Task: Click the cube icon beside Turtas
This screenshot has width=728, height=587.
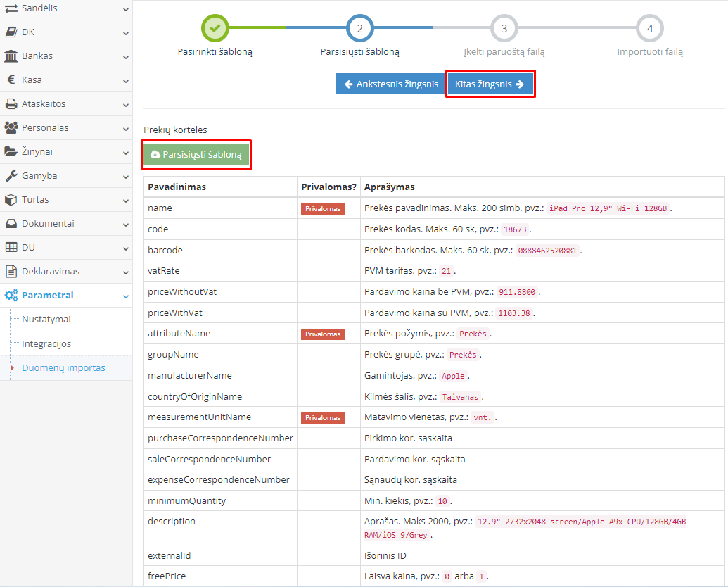Action: point(11,200)
